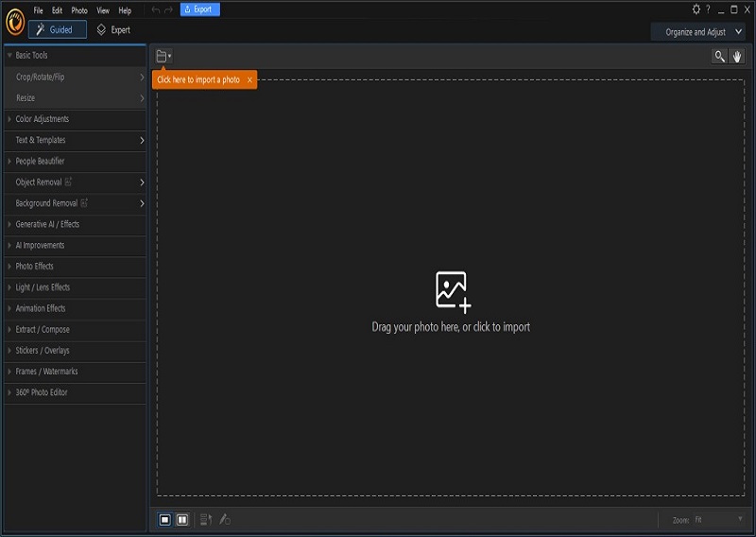Click the brush adjustment icon in bottom toolbar
This screenshot has width=756, height=537.
pyautogui.click(x=225, y=520)
